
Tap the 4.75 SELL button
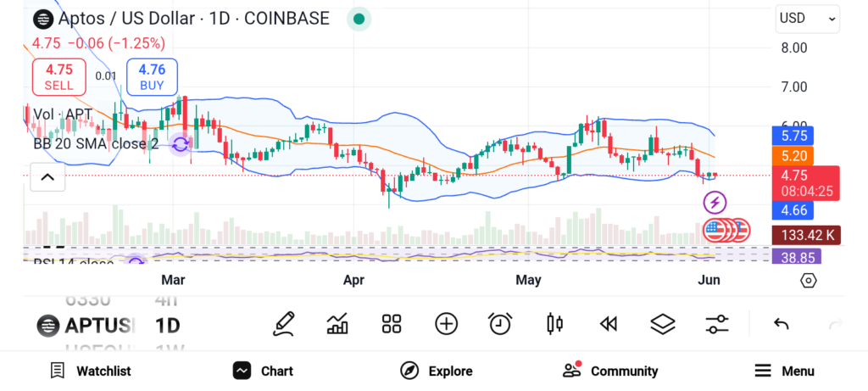click(x=58, y=77)
